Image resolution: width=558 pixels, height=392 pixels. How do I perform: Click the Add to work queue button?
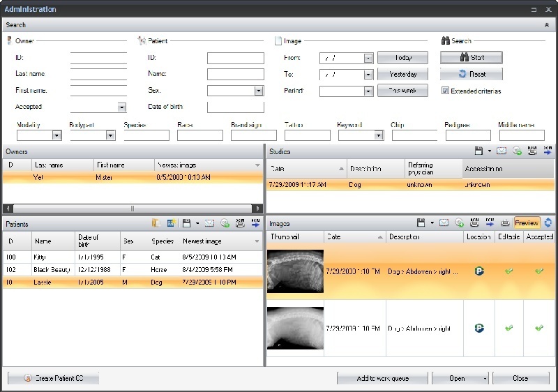tap(382, 378)
